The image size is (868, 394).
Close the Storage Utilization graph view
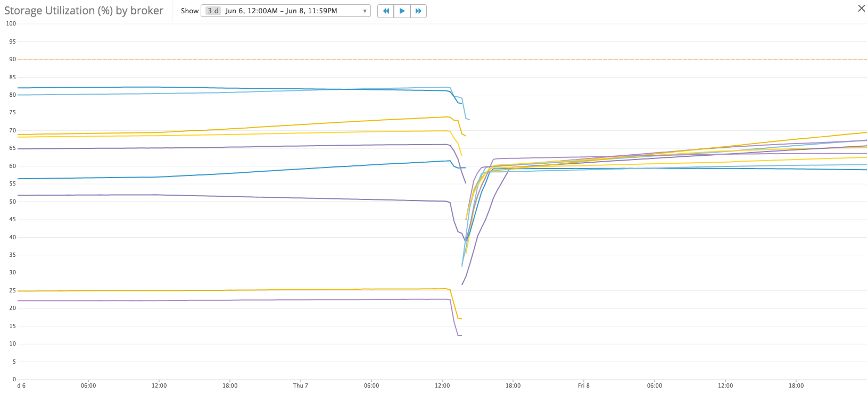click(861, 9)
